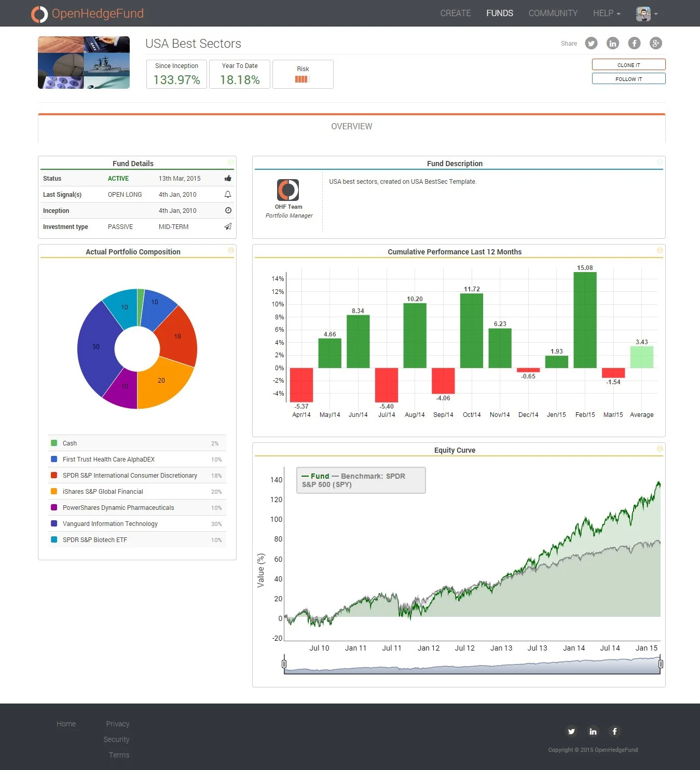Open Security footer link
Viewport: 700px width, 770px height.
tap(116, 739)
